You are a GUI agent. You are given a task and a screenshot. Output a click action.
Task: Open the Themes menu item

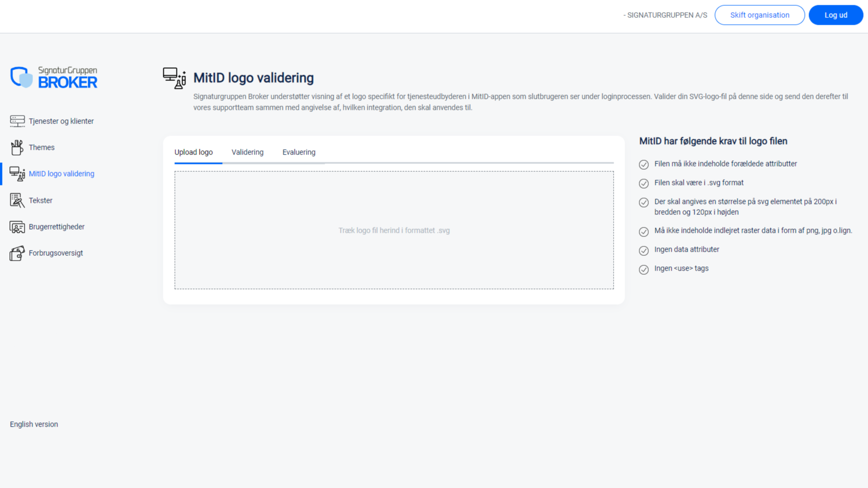tap(42, 148)
